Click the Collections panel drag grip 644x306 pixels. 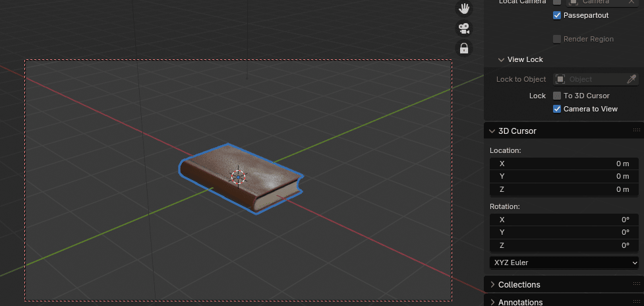tap(636, 285)
